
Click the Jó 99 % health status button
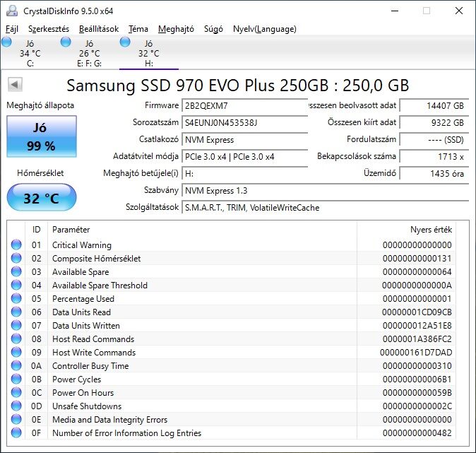click(x=42, y=136)
